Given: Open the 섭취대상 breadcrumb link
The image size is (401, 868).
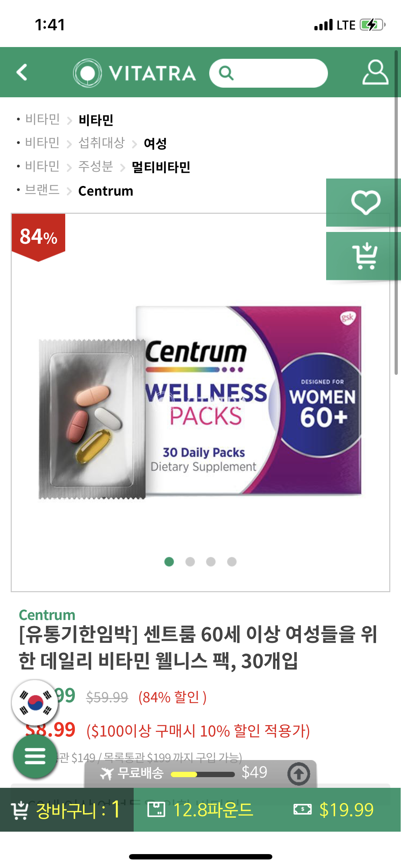Looking at the screenshot, I should pyautogui.click(x=102, y=143).
